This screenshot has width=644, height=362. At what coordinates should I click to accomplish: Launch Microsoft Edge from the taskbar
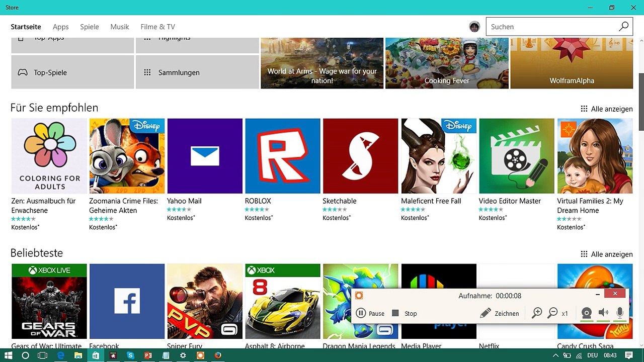click(61, 355)
